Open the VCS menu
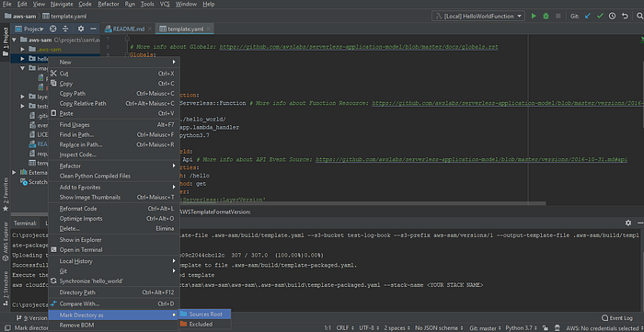 pos(165,4)
